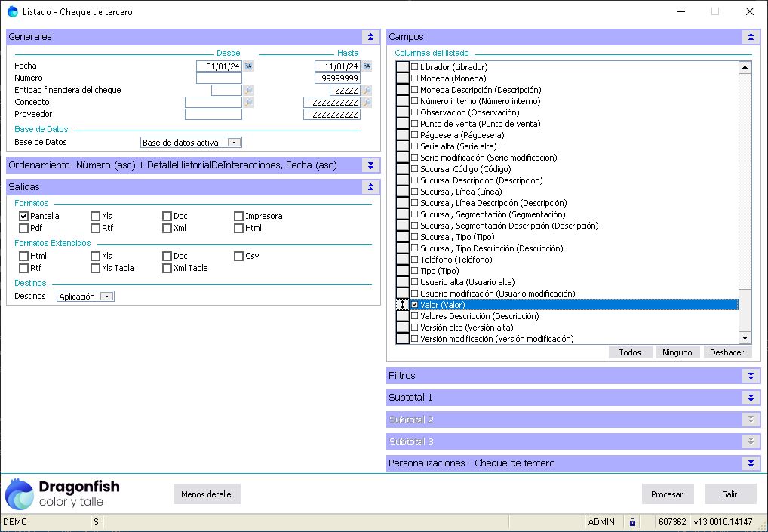Click the Número Desde field
768x532 pixels.
point(219,78)
